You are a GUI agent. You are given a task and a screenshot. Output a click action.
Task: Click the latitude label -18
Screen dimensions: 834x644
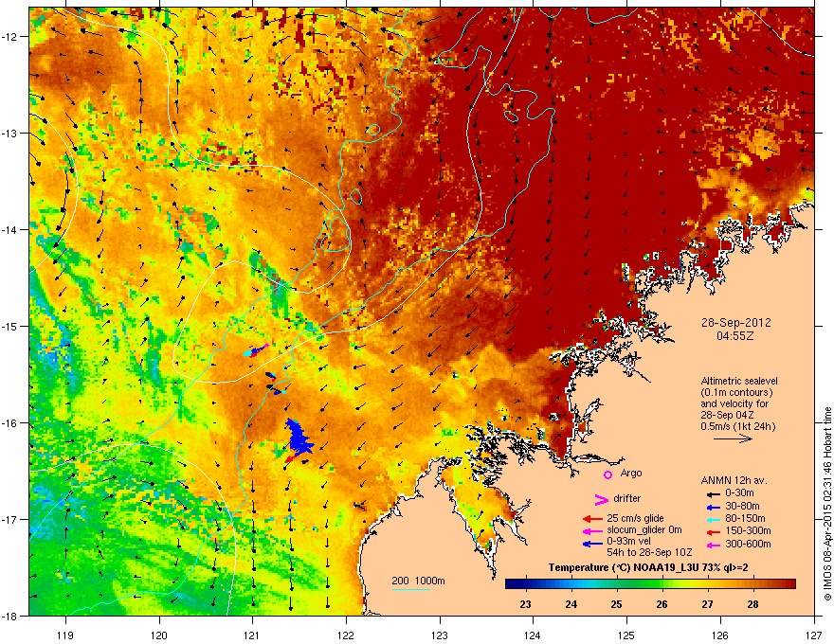tap(9, 616)
